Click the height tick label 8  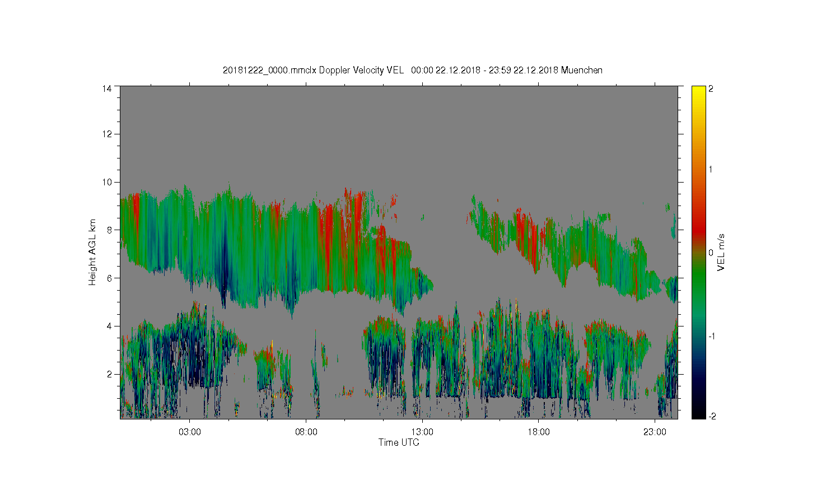point(109,230)
